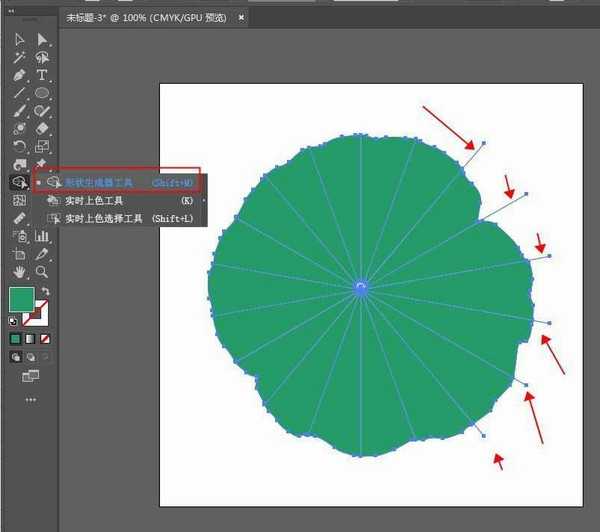The image size is (600, 532).
Task: Activate the Pen tool
Action: coord(19,75)
